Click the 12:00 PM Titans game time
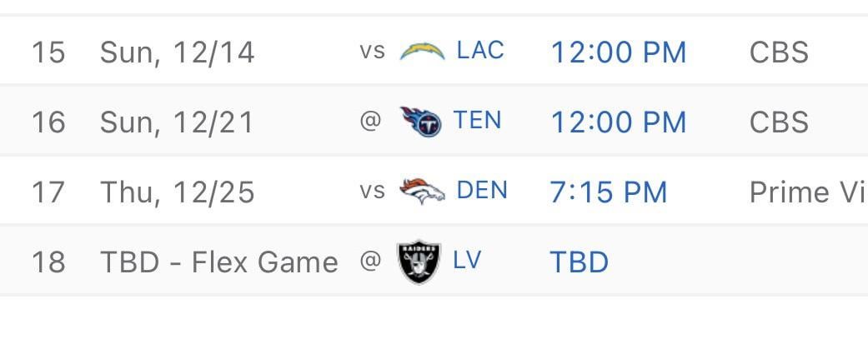 tap(619, 122)
